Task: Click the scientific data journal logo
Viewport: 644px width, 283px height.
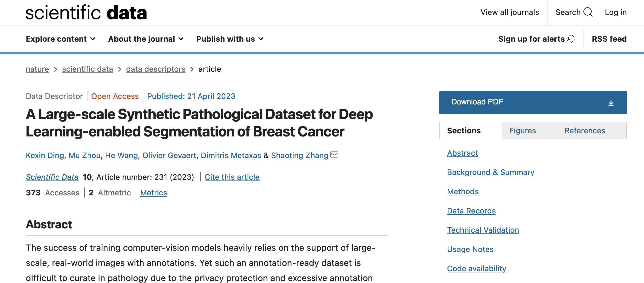Action: 86,12
